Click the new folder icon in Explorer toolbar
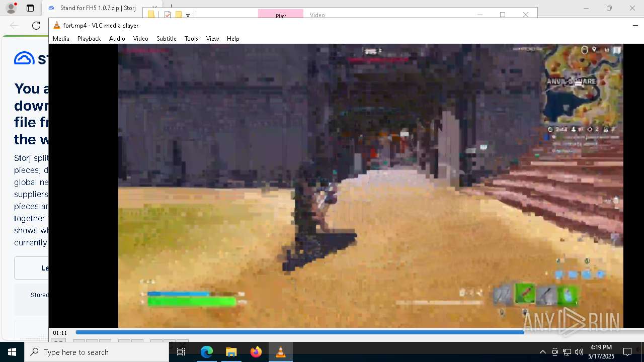644x362 pixels. (178, 15)
